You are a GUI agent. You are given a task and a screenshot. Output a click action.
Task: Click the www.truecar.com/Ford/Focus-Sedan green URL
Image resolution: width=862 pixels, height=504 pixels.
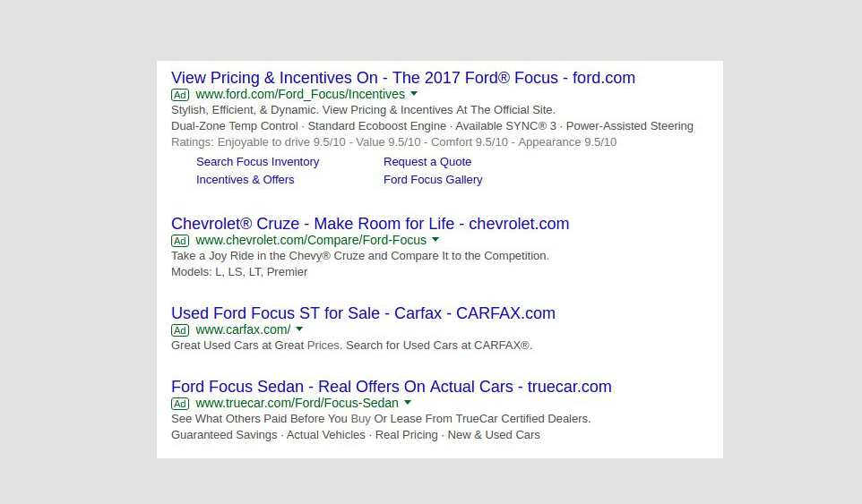(297, 403)
